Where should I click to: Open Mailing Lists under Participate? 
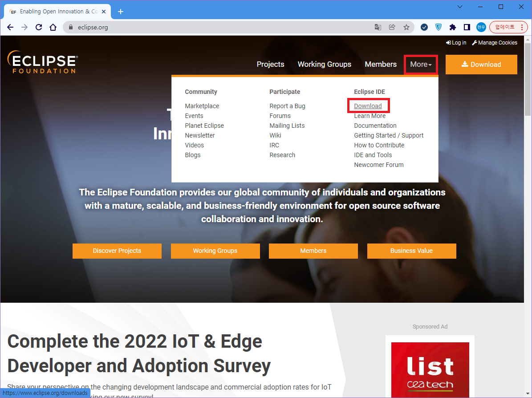pos(287,126)
